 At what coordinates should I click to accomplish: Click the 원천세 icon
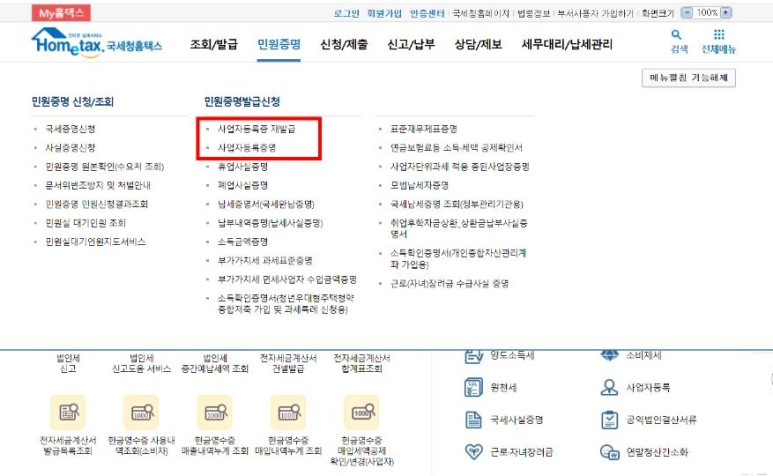pos(474,388)
